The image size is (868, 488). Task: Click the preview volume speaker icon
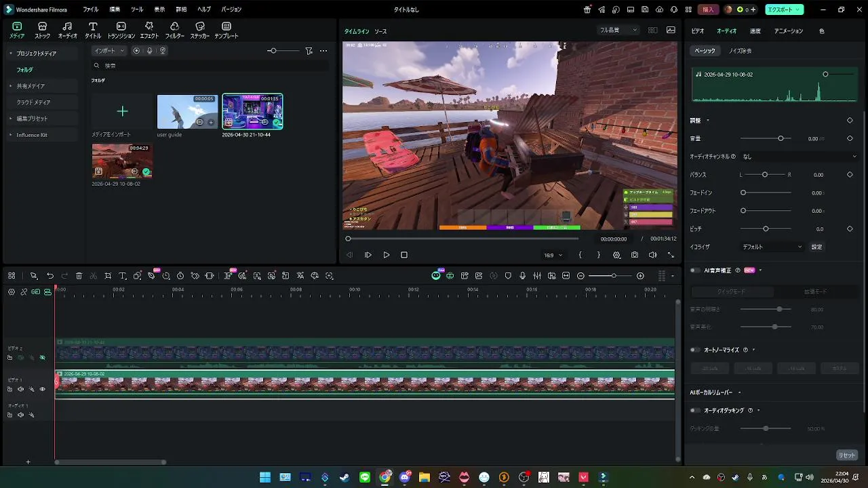(x=652, y=255)
